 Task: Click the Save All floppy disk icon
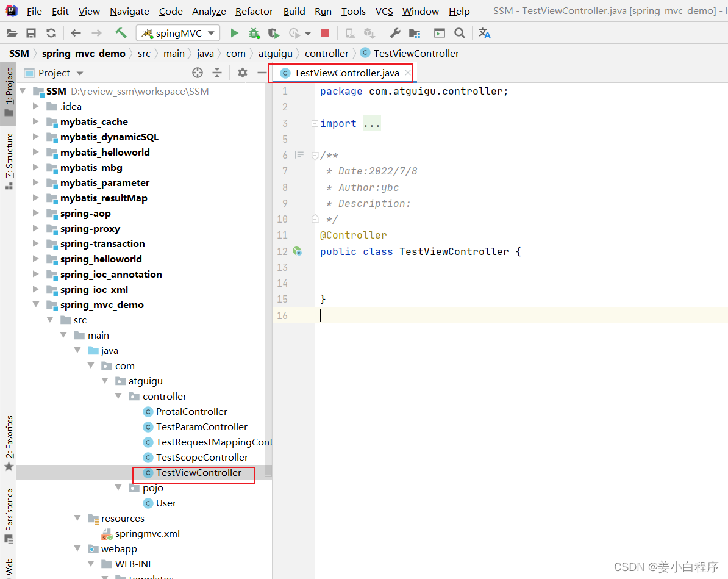31,34
